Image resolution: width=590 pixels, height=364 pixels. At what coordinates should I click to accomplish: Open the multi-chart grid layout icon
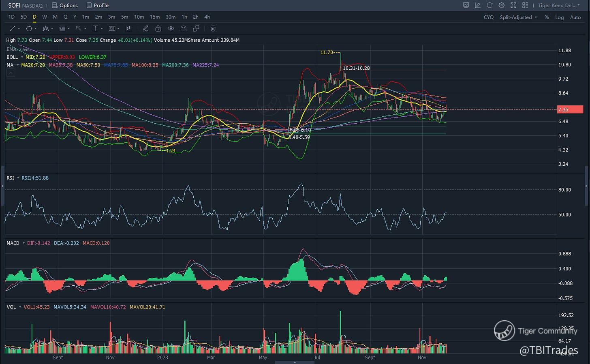click(x=525, y=5)
